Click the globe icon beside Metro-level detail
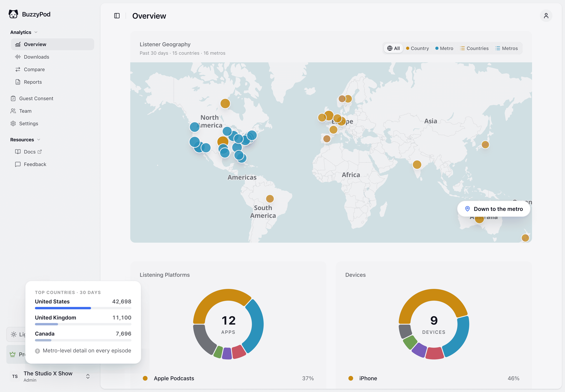 pos(37,351)
